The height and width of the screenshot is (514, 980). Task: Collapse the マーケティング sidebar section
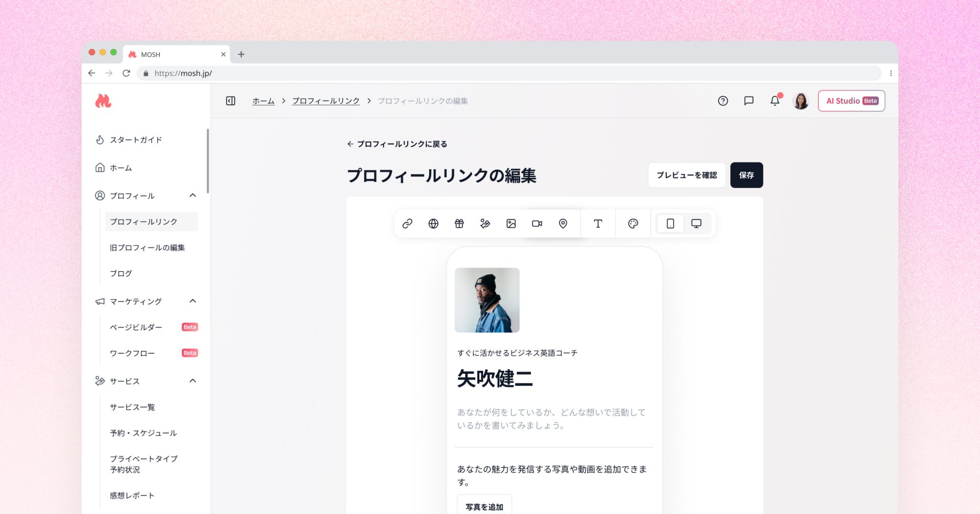pyautogui.click(x=192, y=301)
